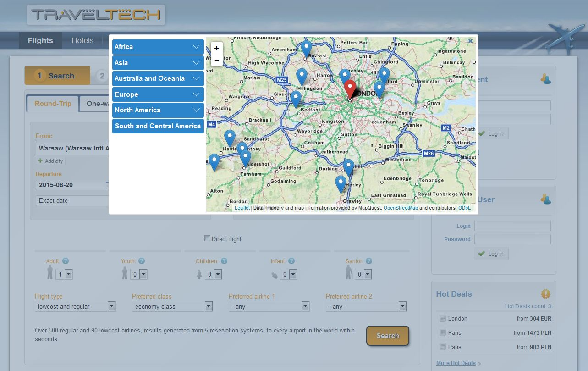The height and width of the screenshot is (371, 588).
Task: Select the Round-Trip tab
Action: pyautogui.click(x=53, y=104)
